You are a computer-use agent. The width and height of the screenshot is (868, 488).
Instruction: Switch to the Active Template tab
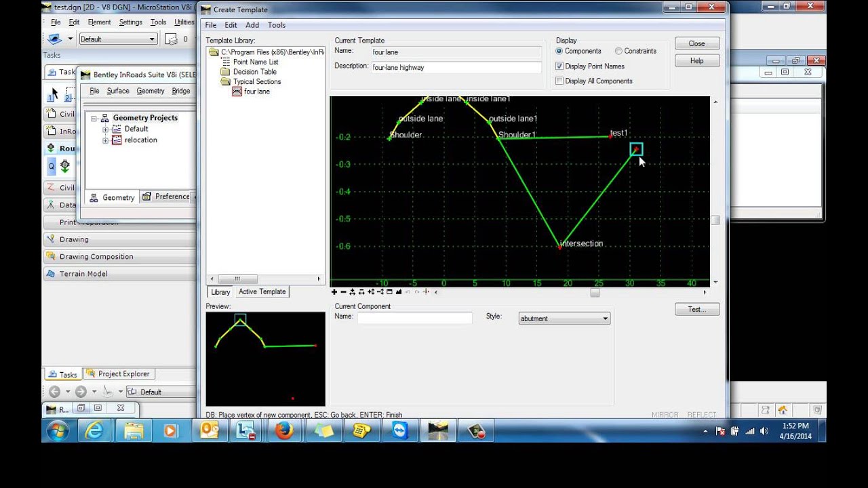click(262, 292)
